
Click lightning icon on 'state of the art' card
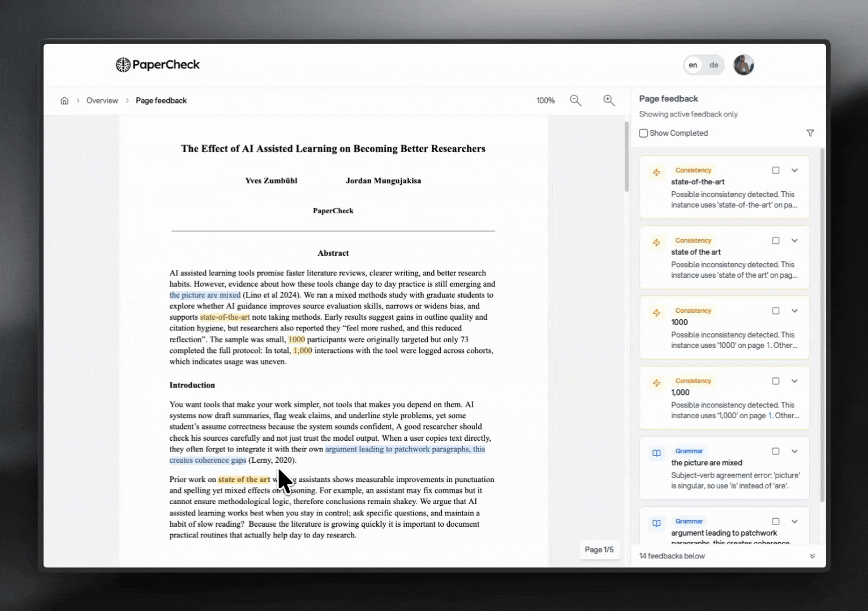656,243
